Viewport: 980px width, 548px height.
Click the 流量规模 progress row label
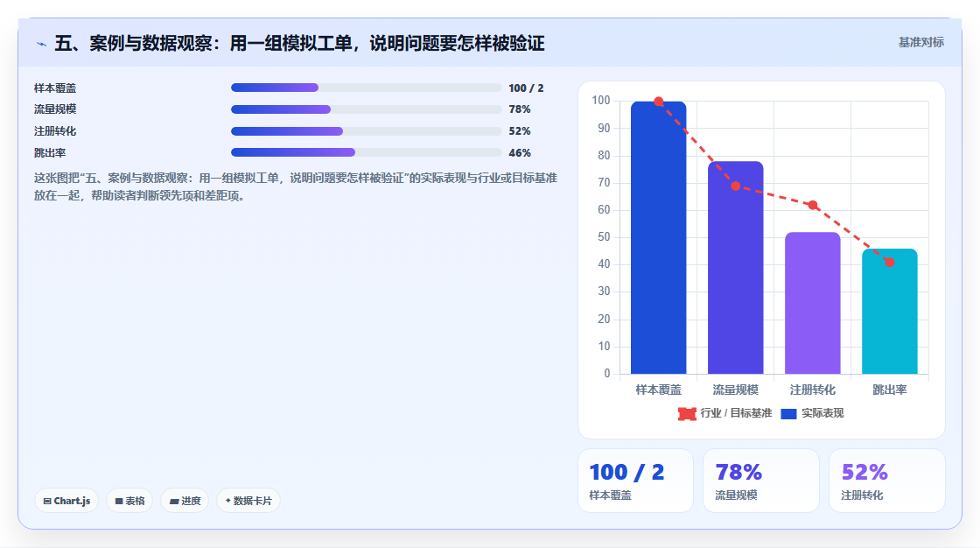click(55, 109)
